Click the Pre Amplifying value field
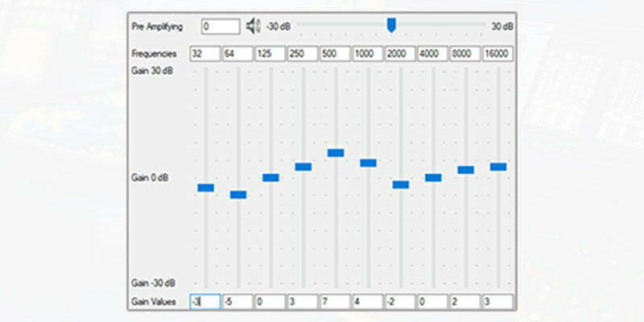644x322 pixels. click(221, 27)
